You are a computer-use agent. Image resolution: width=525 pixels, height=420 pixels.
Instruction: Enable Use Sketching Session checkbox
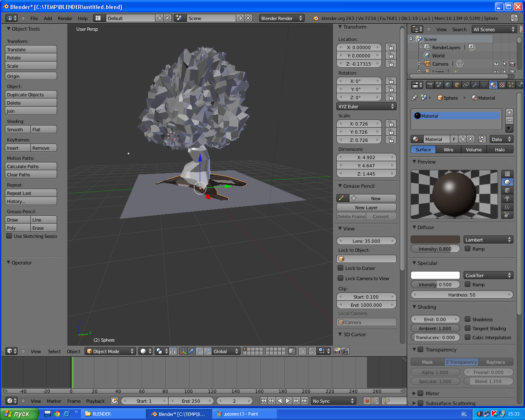9,236
